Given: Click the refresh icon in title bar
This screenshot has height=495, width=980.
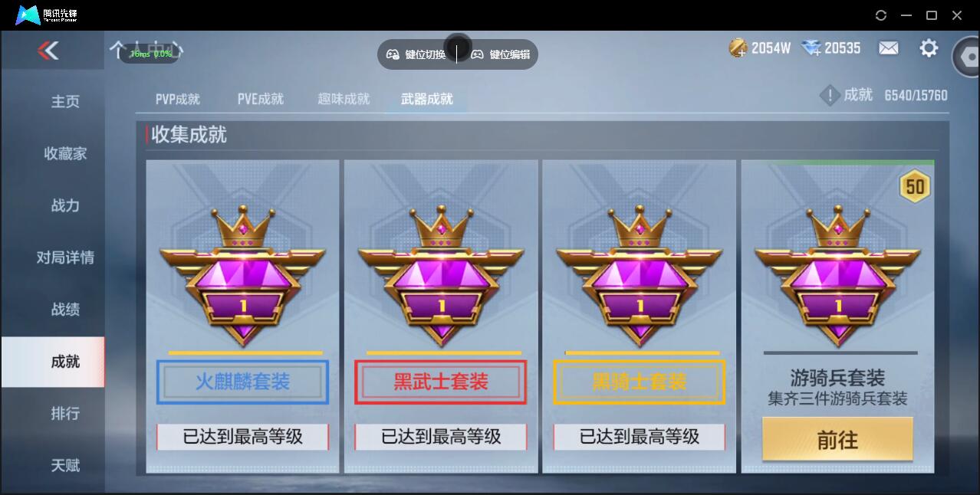Looking at the screenshot, I should click(881, 15).
